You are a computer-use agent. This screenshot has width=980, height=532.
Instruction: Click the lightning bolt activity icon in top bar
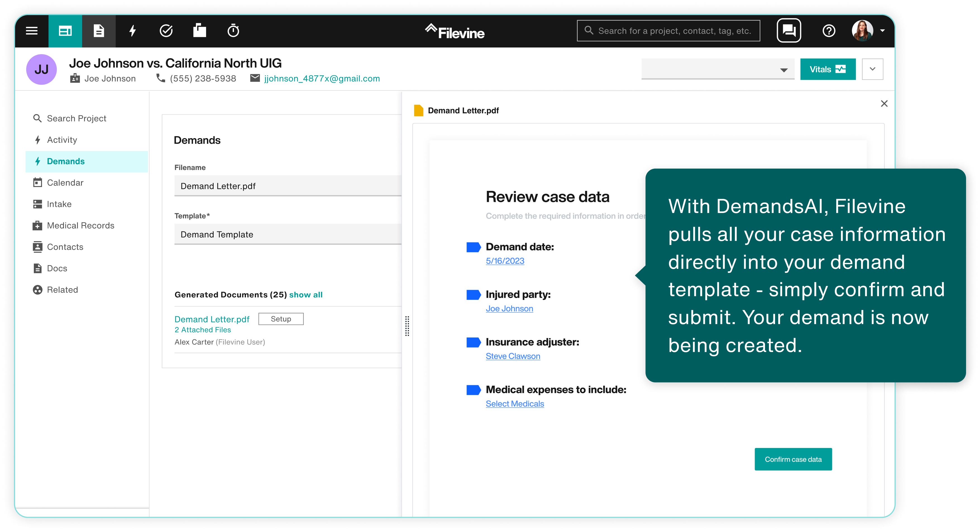pyautogui.click(x=132, y=31)
